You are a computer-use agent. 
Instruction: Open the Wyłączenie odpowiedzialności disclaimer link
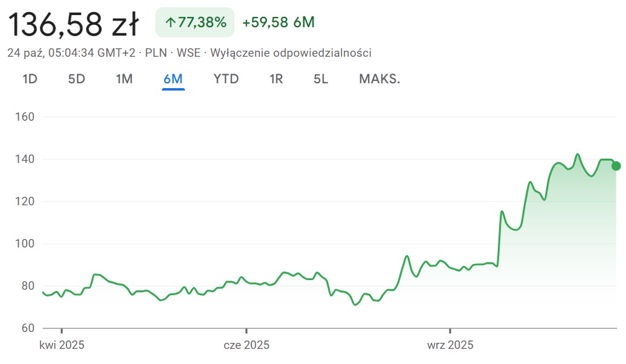click(x=291, y=53)
